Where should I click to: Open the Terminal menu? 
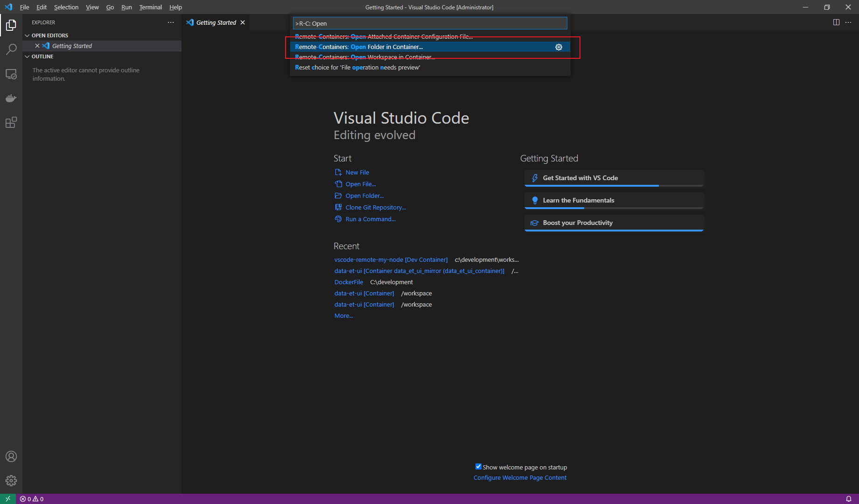click(151, 7)
